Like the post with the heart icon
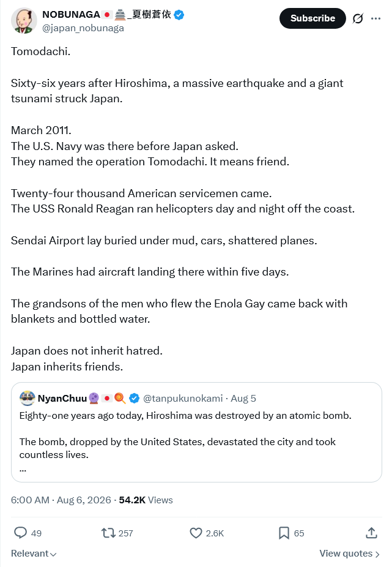This screenshot has width=392, height=567. click(196, 533)
